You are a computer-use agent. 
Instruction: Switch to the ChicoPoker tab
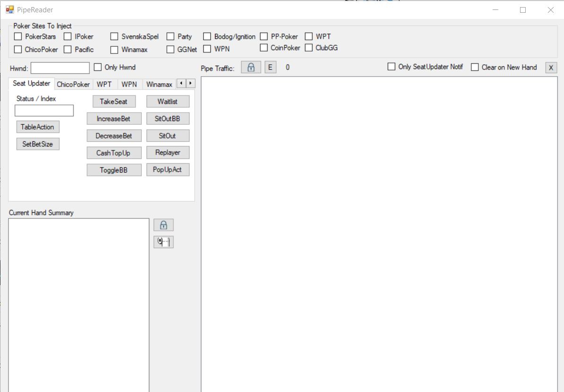pyautogui.click(x=73, y=85)
